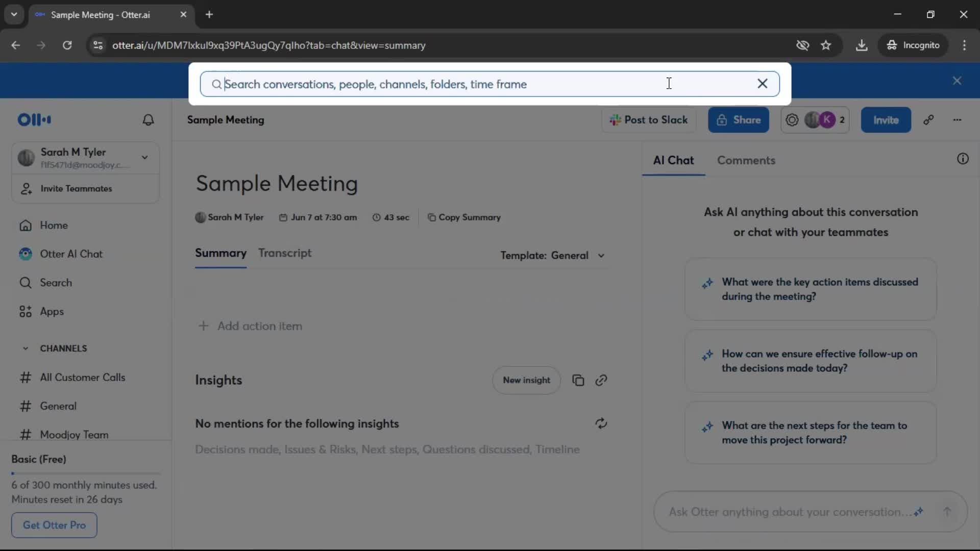Click the site information icon in address bar

point(97,45)
